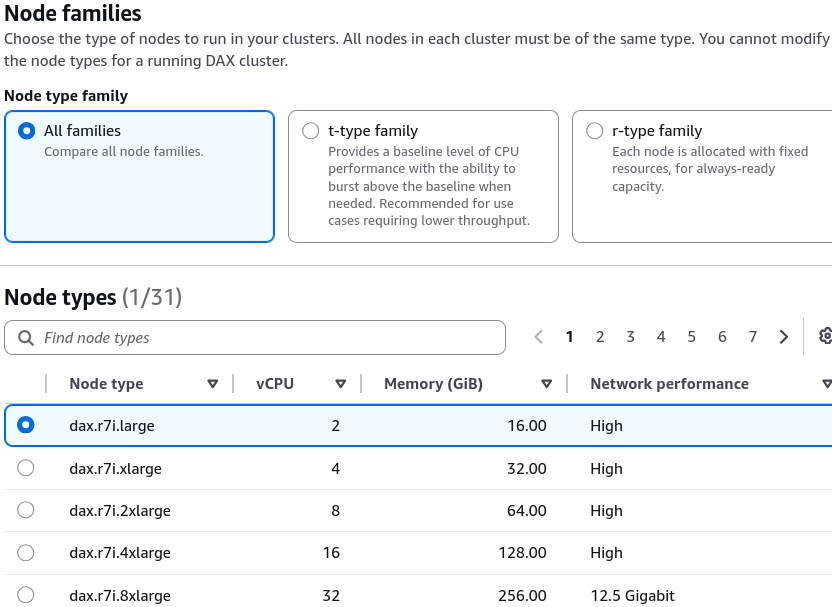The width and height of the screenshot is (832, 607).
Task: Go to page 5 of node types
Action: (x=691, y=337)
